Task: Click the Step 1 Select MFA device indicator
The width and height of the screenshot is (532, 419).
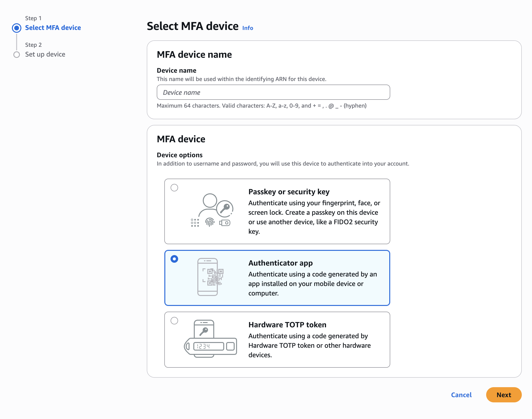Action: click(x=16, y=28)
